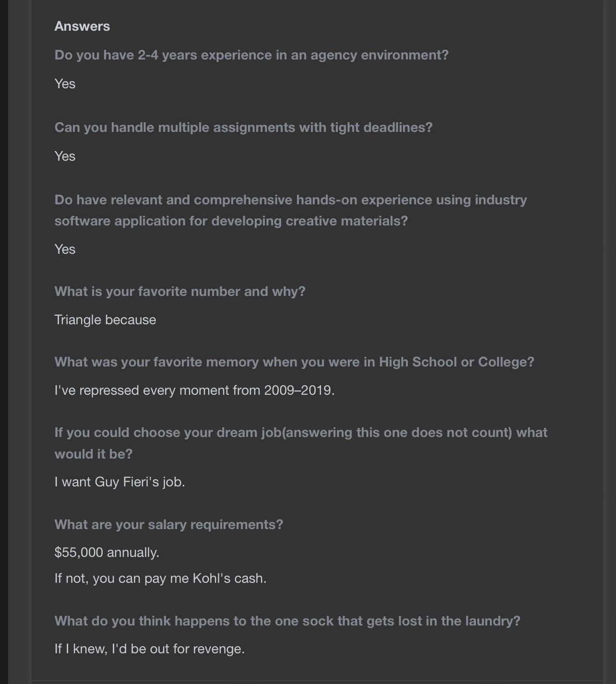This screenshot has height=684, width=616.
Task: Click "Yes" under the creative materials question
Action: (65, 249)
